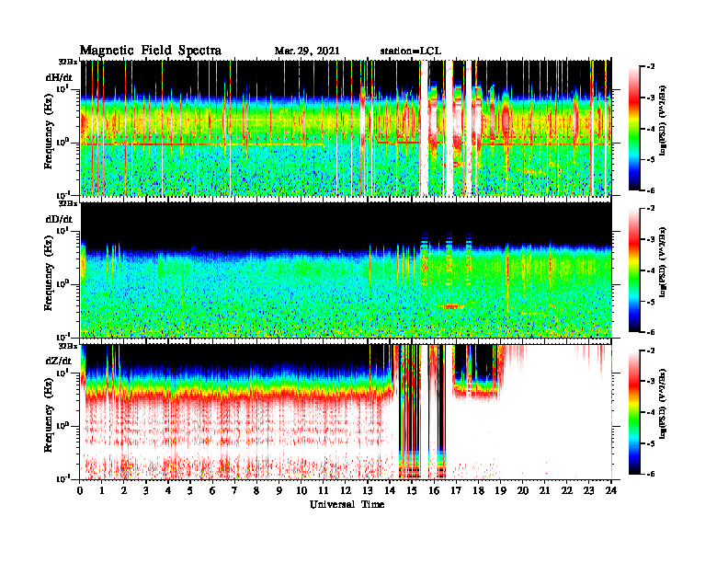This screenshot has height=563, width=728.
Task: Click the log(PSD) label beside dZ/dt color bar
Action: pyautogui.click(x=662, y=403)
